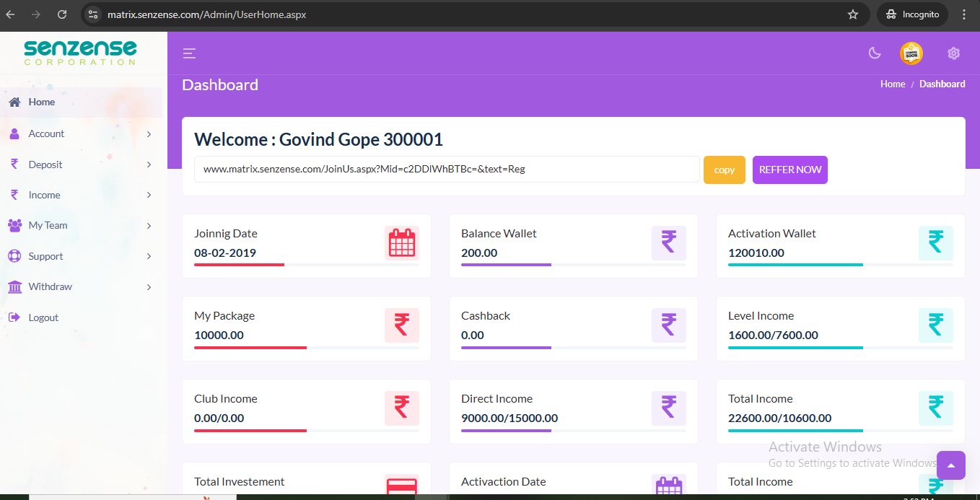The width and height of the screenshot is (980, 500).
Task: Click the Account person icon
Action: [14, 133]
